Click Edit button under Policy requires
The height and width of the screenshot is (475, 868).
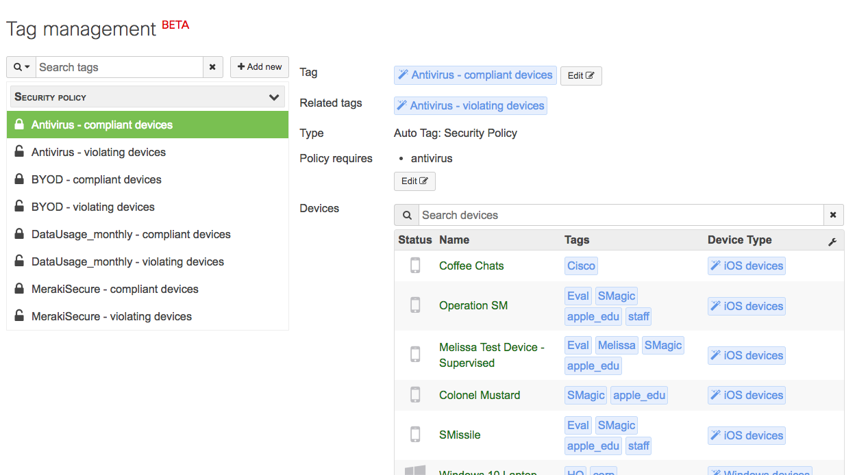tap(414, 181)
